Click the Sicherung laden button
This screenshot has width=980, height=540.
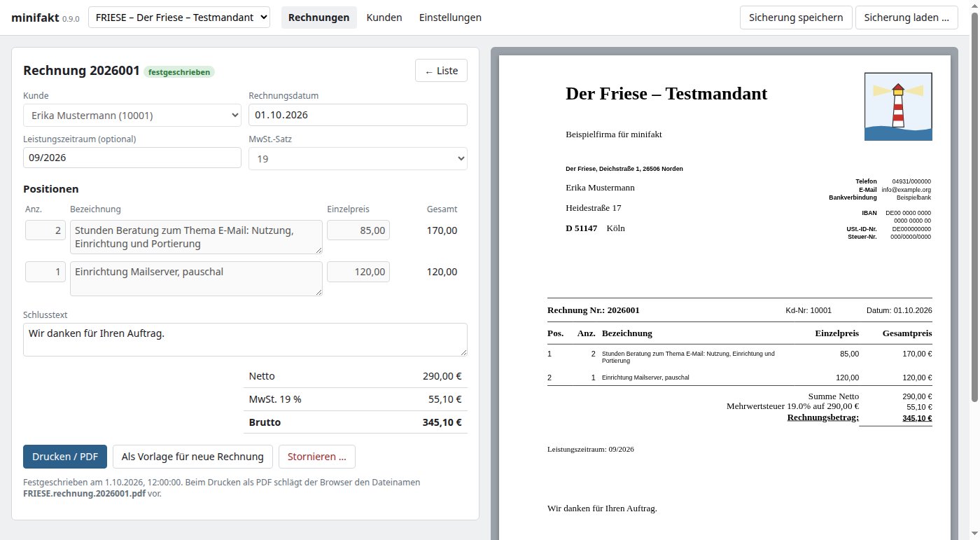(x=906, y=18)
